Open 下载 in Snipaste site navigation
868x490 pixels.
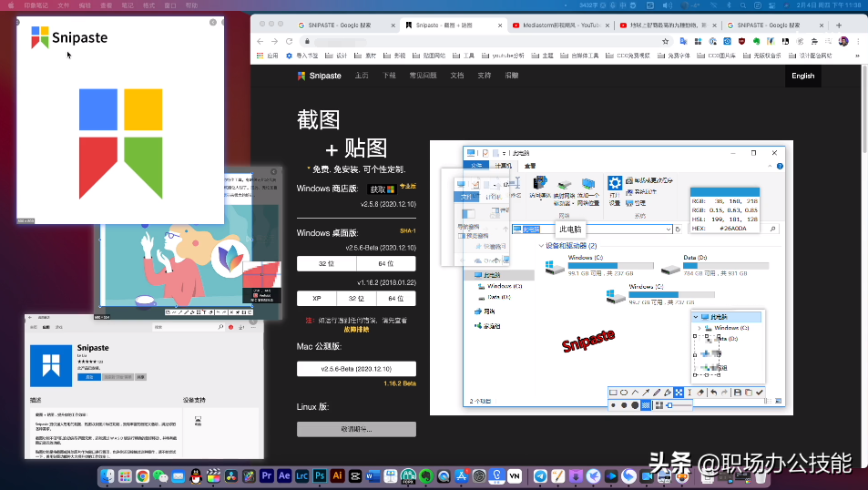pyautogui.click(x=389, y=76)
